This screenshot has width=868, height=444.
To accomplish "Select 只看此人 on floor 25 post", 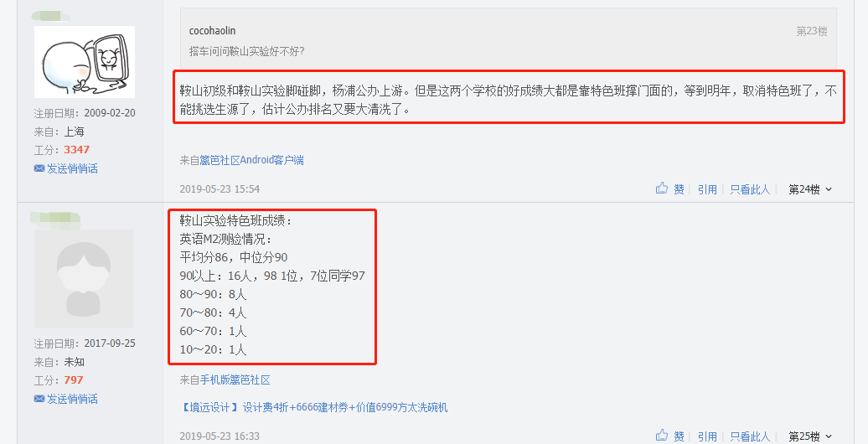I will 750,436.
